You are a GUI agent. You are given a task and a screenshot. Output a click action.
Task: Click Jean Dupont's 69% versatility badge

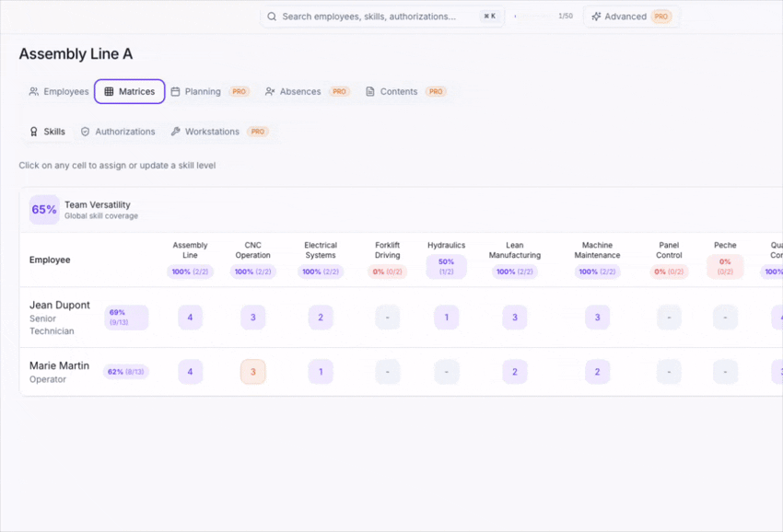coord(125,318)
